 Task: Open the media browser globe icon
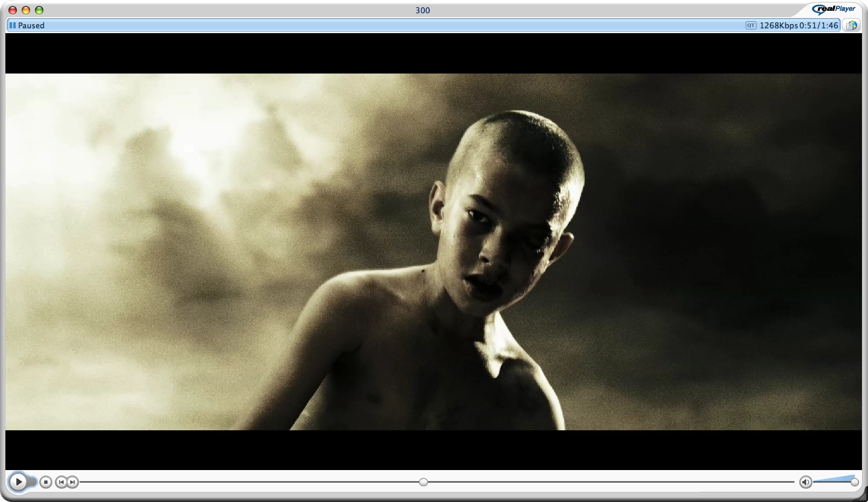[851, 25]
